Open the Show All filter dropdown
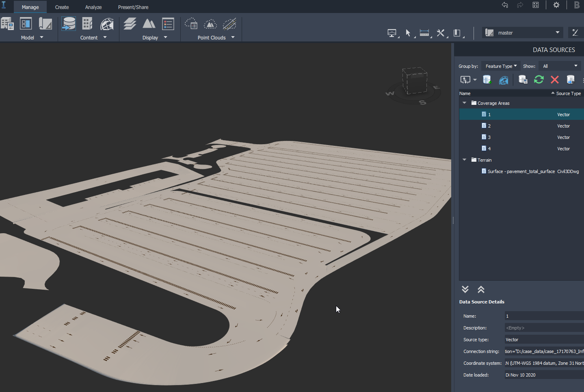The height and width of the screenshot is (392, 584). pos(559,66)
